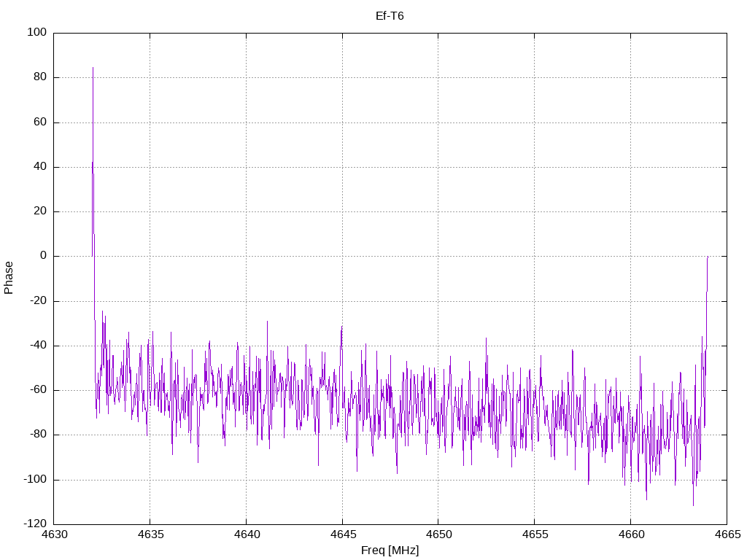Click the 4635 x-axis tick label
The width and height of the screenshot is (747, 560).
point(150,534)
